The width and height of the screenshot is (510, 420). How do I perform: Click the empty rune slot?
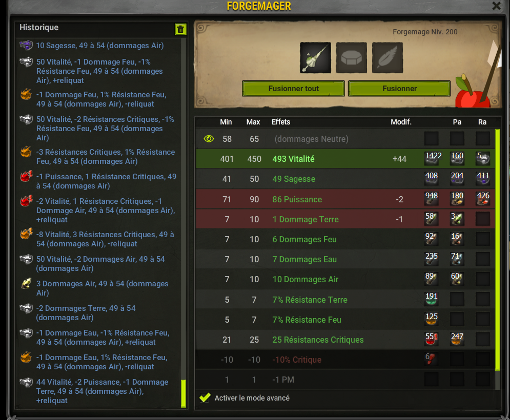coord(351,57)
